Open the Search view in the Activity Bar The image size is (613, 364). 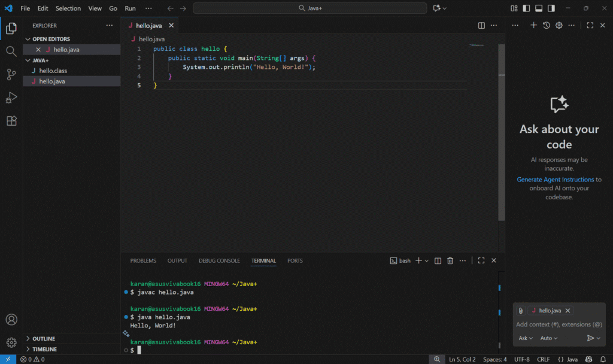pyautogui.click(x=11, y=51)
